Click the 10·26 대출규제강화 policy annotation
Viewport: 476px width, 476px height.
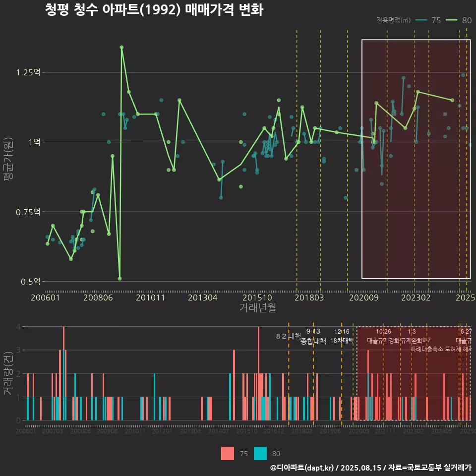(x=383, y=336)
